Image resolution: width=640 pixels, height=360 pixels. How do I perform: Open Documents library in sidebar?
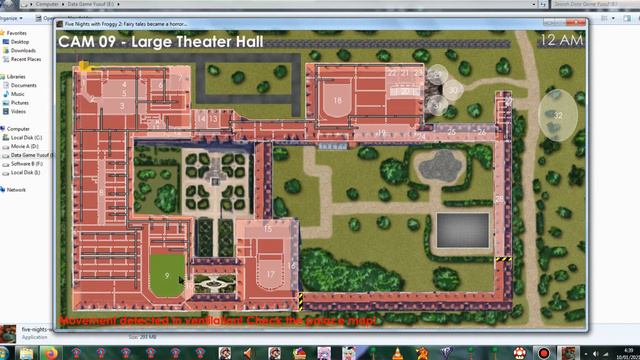point(23,85)
